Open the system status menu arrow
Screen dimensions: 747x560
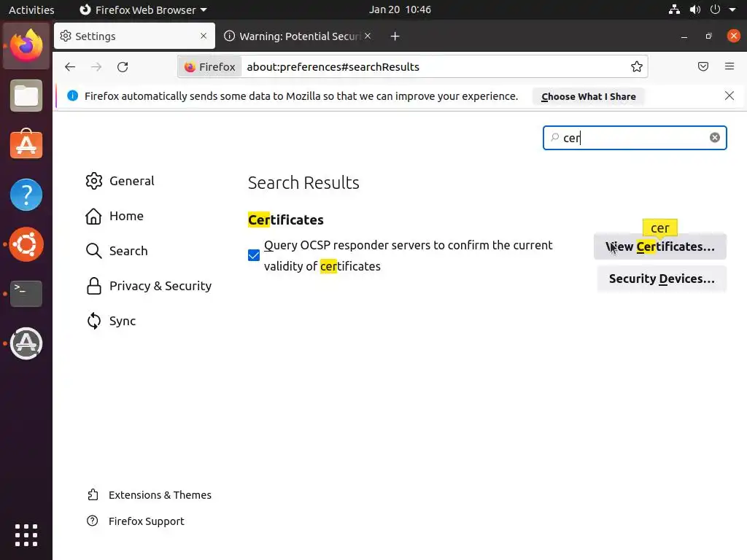tap(732, 10)
